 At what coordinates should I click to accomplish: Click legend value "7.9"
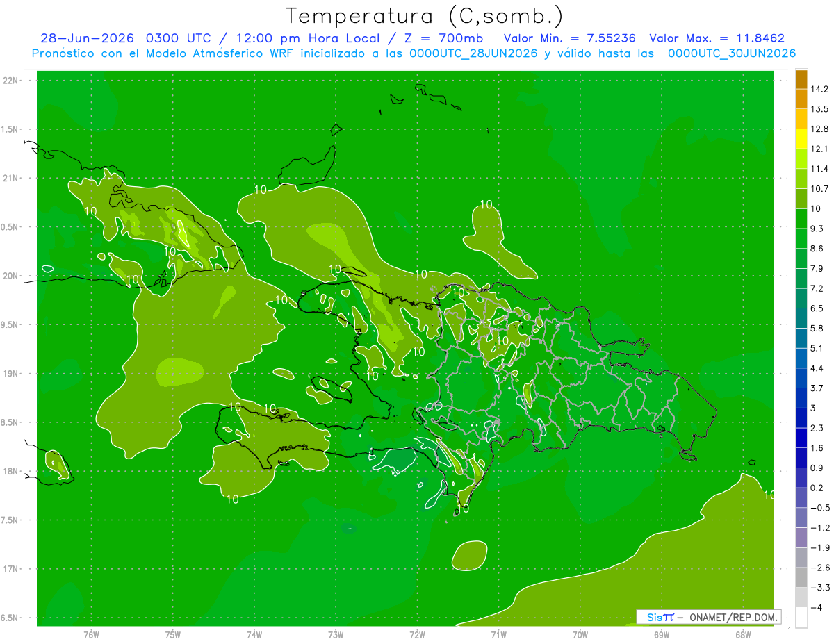pyautogui.click(x=817, y=269)
